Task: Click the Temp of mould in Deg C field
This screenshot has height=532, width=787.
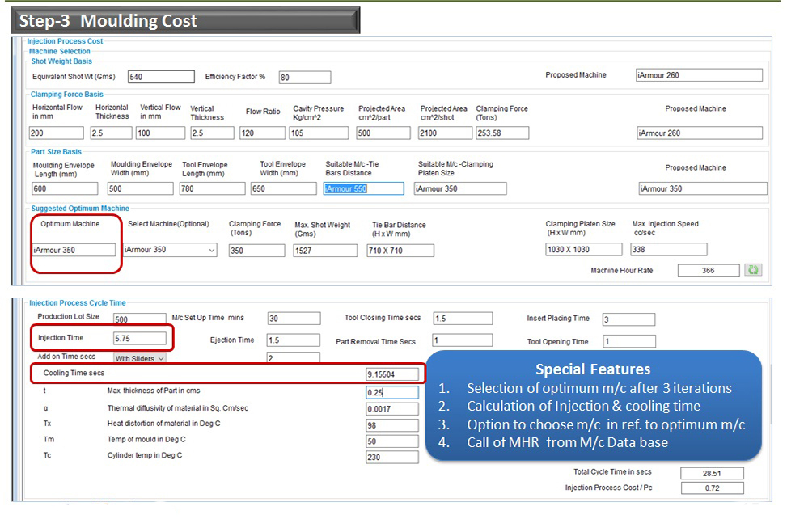Action: point(392,441)
